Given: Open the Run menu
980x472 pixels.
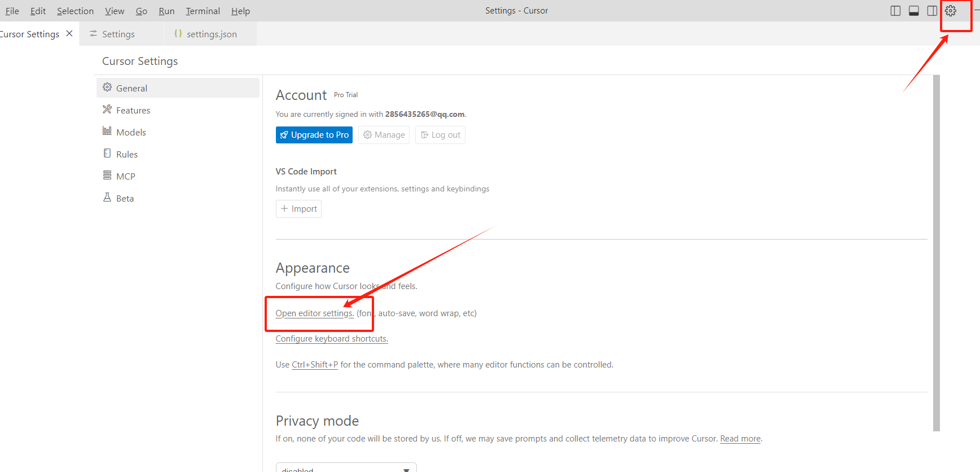Looking at the screenshot, I should [x=166, y=11].
